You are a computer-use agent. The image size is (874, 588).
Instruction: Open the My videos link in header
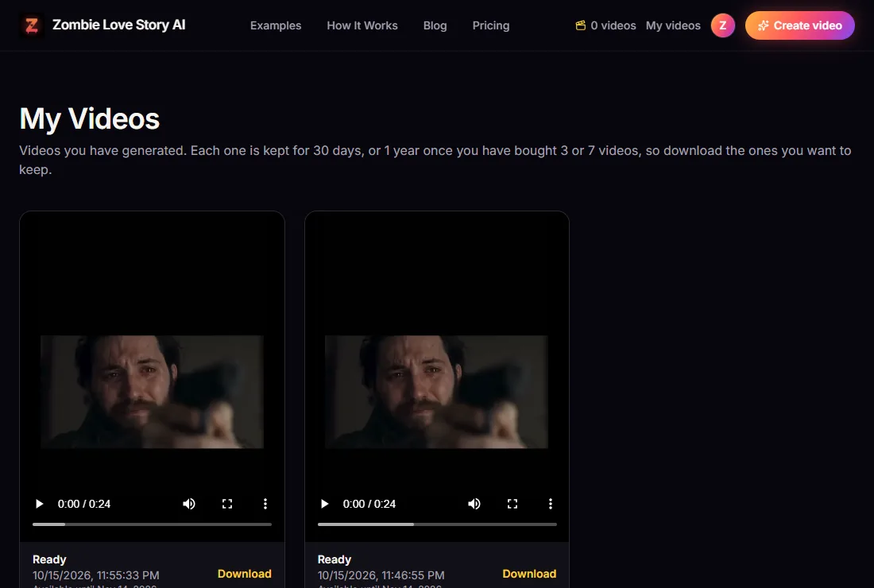click(x=673, y=25)
